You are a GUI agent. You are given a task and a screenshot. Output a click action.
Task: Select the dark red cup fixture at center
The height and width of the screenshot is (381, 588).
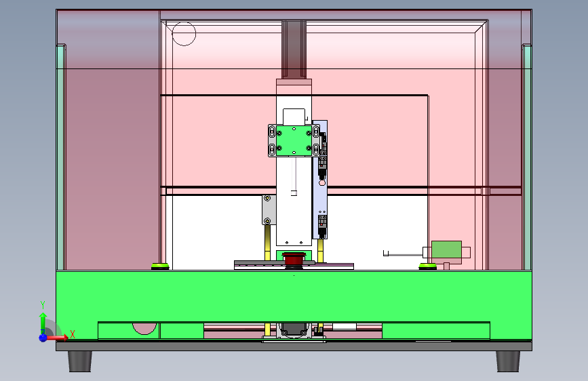click(x=294, y=259)
